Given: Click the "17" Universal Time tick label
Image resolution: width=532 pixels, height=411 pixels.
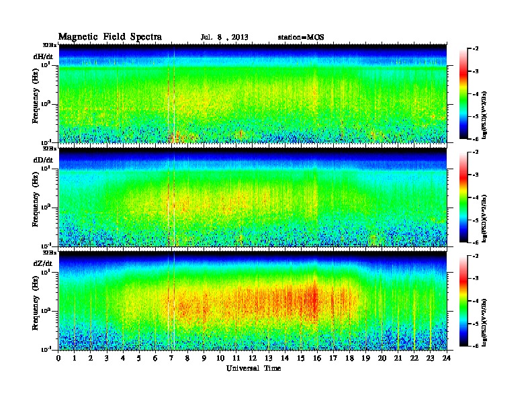Looking at the screenshot, I should [334, 359].
